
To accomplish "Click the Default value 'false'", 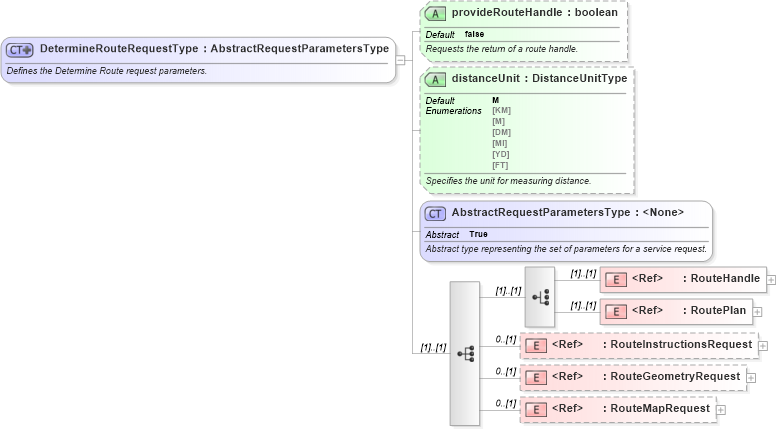I will click(x=474, y=34).
